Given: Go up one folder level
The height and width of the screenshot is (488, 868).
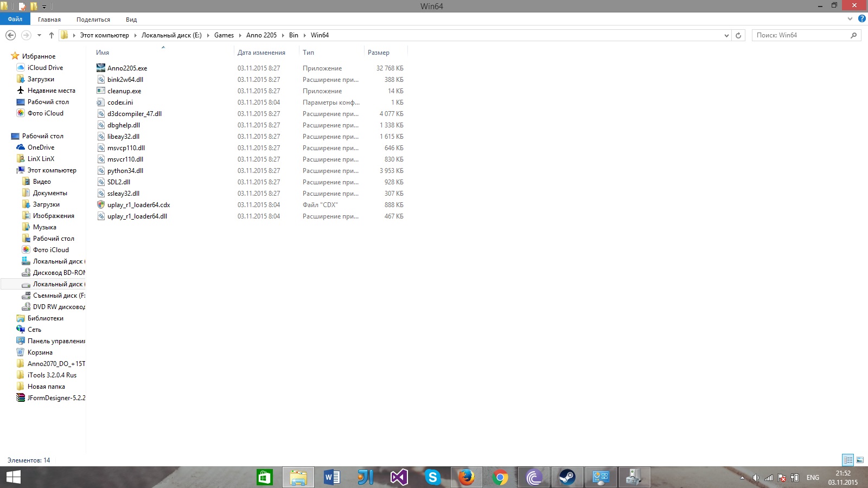Looking at the screenshot, I should [52, 35].
